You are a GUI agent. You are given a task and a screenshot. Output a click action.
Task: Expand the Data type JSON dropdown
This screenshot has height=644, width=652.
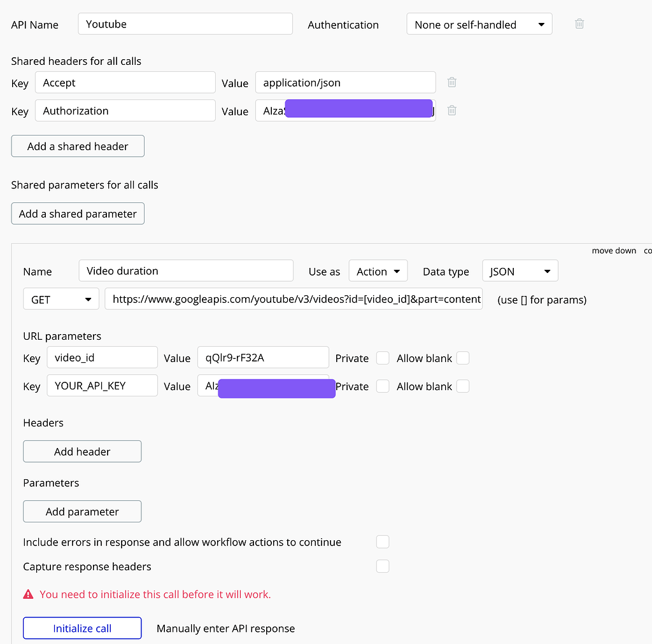click(x=520, y=272)
